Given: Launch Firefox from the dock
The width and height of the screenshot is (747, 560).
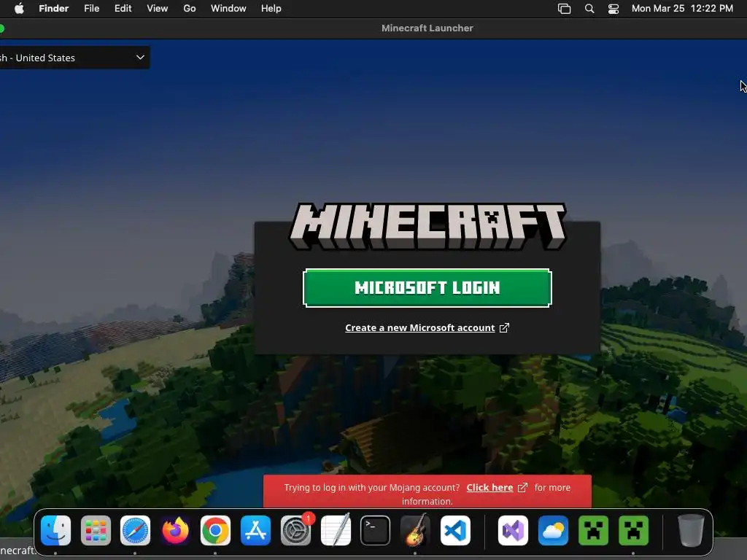Looking at the screenshot, I should 175,531.
